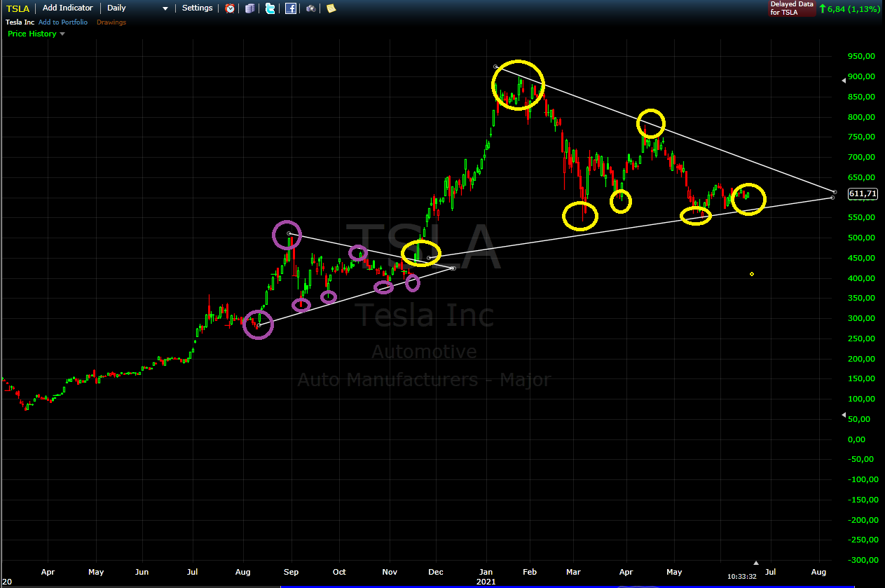The height and width of the screenshot is (588, 885).
Task: Click the camera snapshot icon
Action: (310, 8)
